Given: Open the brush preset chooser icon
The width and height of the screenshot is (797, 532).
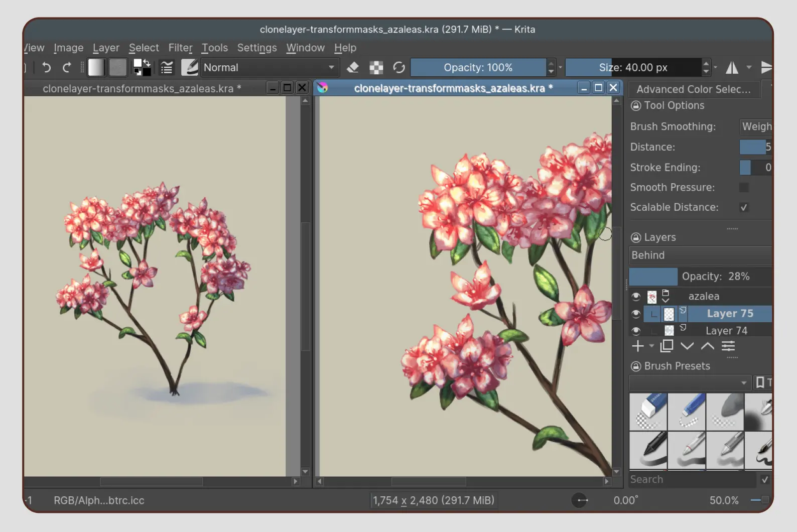Looking at the screenshot, I should 190,67.
